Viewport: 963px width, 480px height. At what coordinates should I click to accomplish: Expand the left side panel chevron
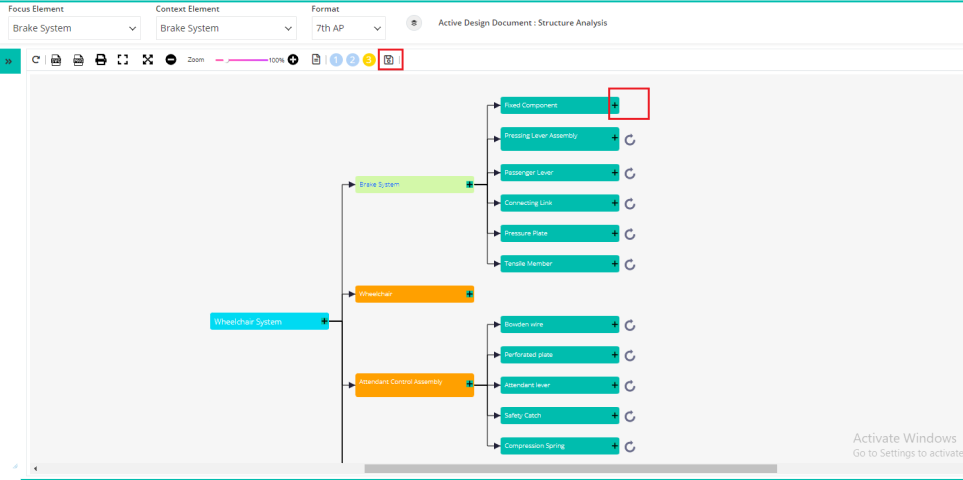(x=9, y=61)
